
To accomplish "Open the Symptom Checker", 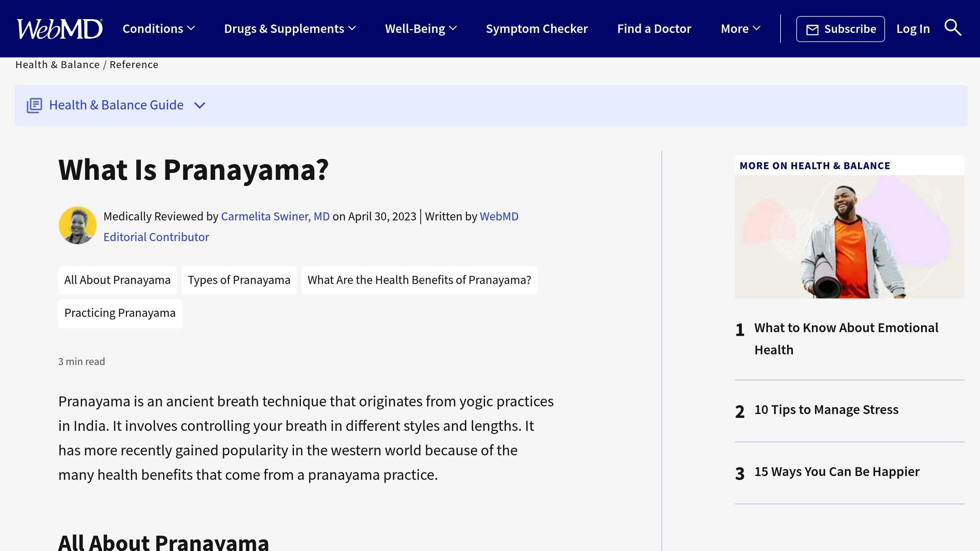I will click(x=536, y=28).
